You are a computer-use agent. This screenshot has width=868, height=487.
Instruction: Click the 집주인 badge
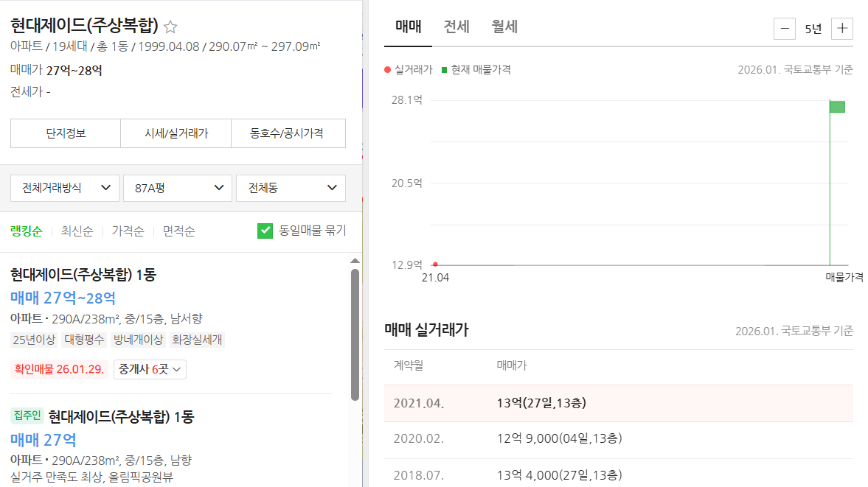27,415
